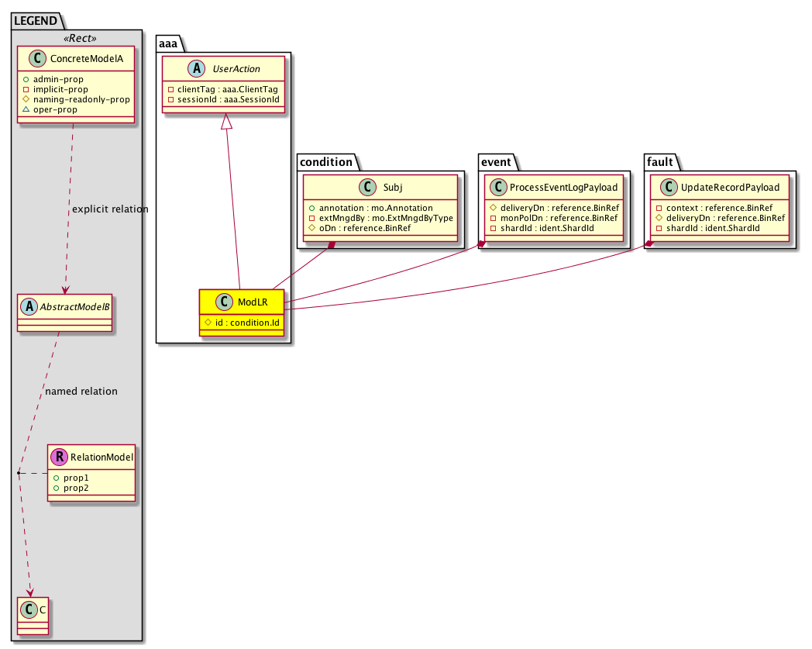Select the fault package tab
This screenshot has height=649, width=812.
point(661,161)
